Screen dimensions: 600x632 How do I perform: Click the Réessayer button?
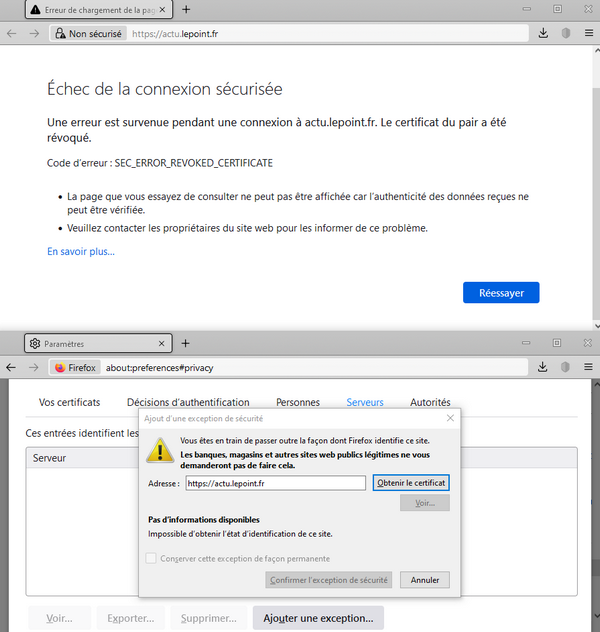[x=501, y=293]
